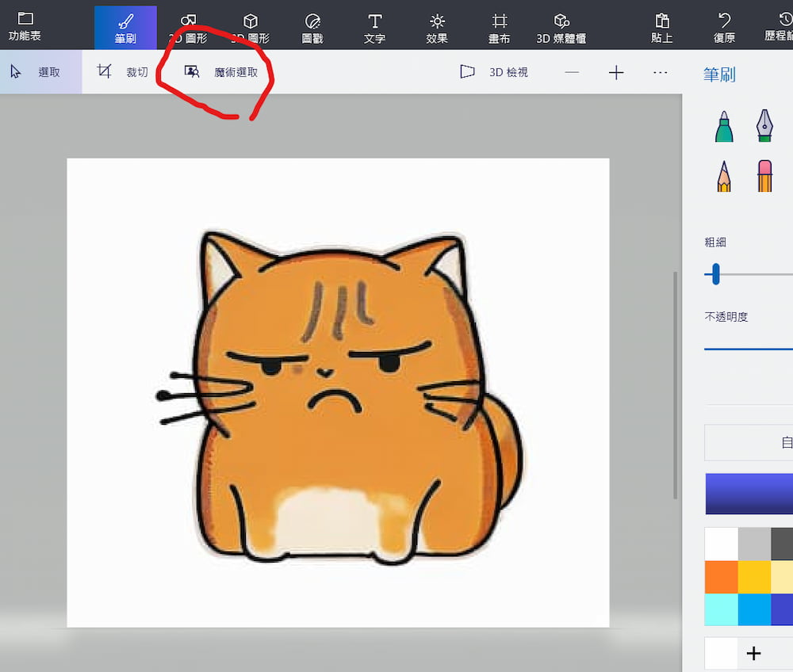
Task: Open the 畫布 canvas settings
Action: pyautogui.click(x=499, y=27)
